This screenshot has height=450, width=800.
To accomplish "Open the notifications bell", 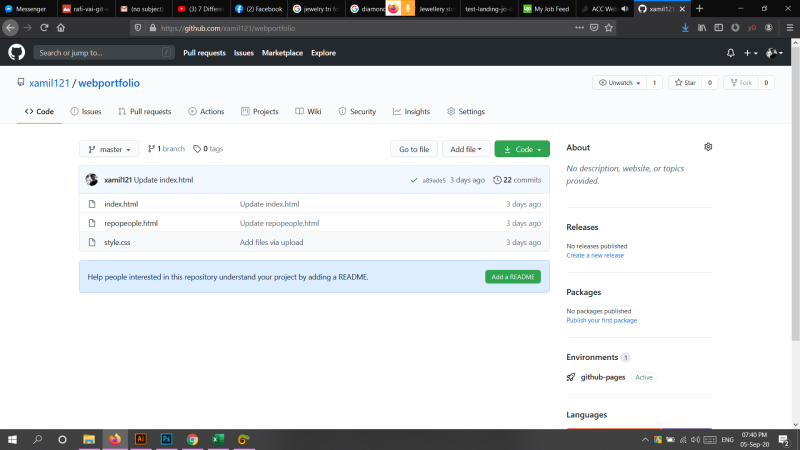I will [x=731, y=52].
